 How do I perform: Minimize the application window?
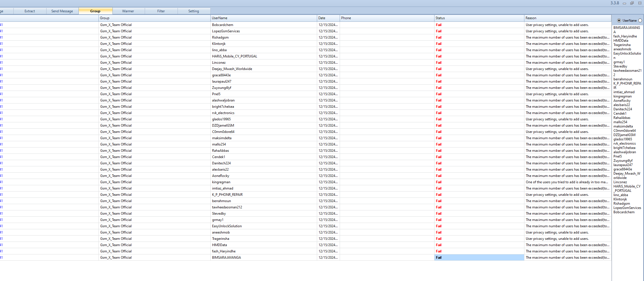point(624,3)
